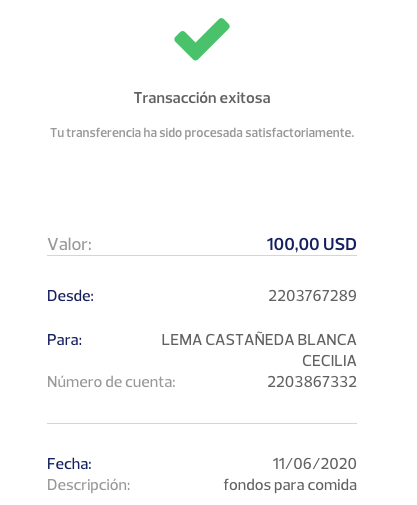Click the transfer processed confirmation message
Viewport: 417px width, 505px height.
[202, 133]
